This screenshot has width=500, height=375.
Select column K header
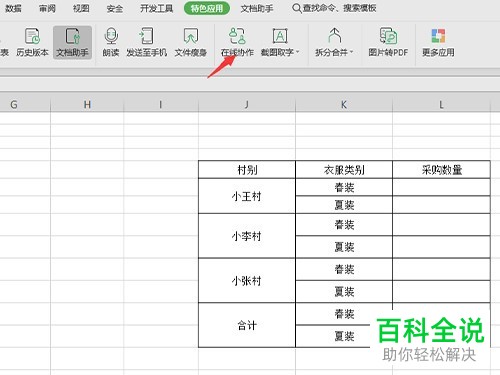(x=344, y=105)
